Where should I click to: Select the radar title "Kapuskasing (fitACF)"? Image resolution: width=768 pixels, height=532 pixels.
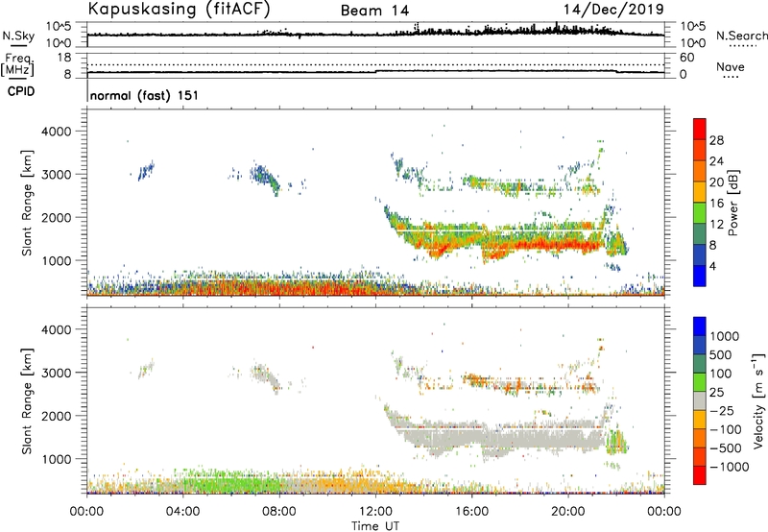180,9
